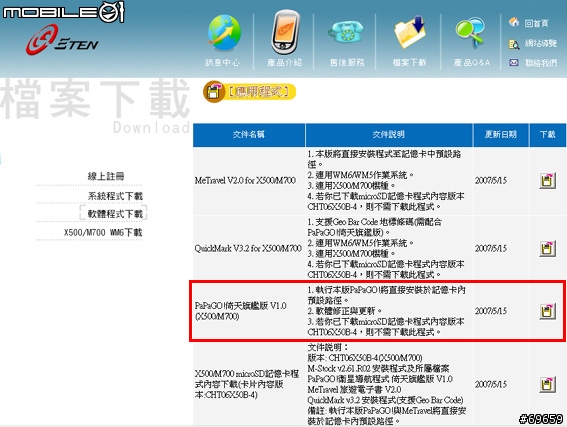Click the PaPaGO row date 2007/5/15
Viewport: 567px width, 427px height.
pyautogui.click(x=491, y=311)
